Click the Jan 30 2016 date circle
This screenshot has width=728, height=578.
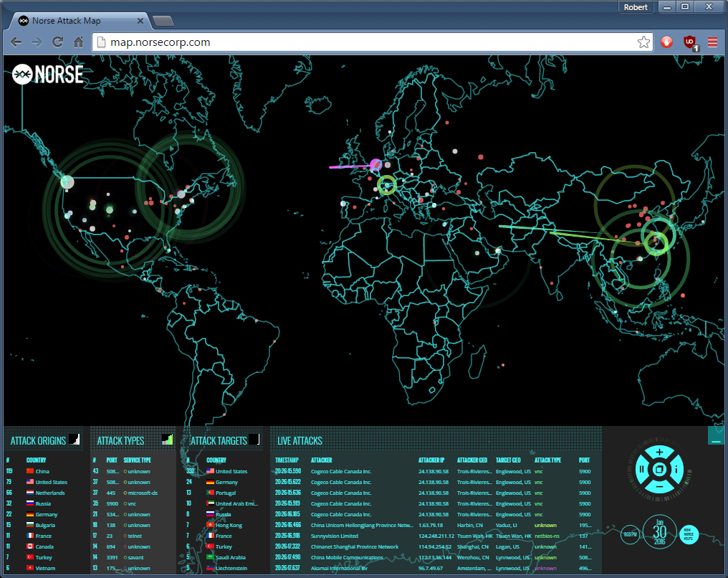[x=660, y=531]
